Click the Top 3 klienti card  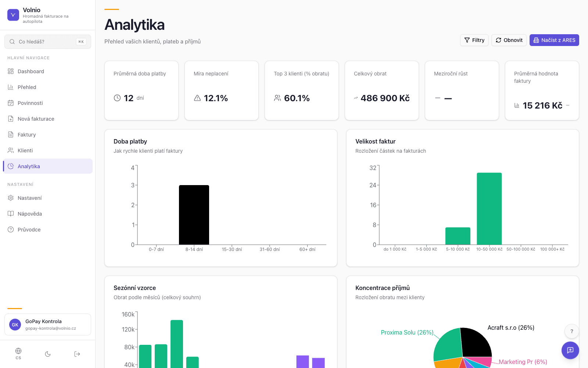tap(302, 91)
